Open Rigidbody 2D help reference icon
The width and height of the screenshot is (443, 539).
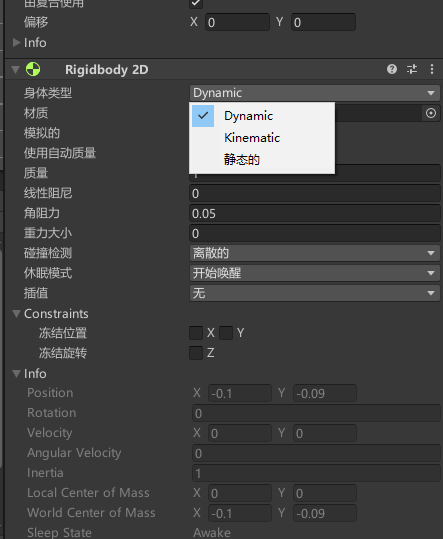tap(391, 69)
